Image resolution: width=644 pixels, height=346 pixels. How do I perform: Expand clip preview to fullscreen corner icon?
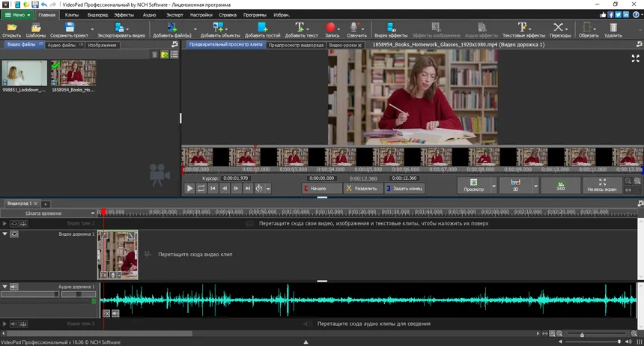coord(635,58)
